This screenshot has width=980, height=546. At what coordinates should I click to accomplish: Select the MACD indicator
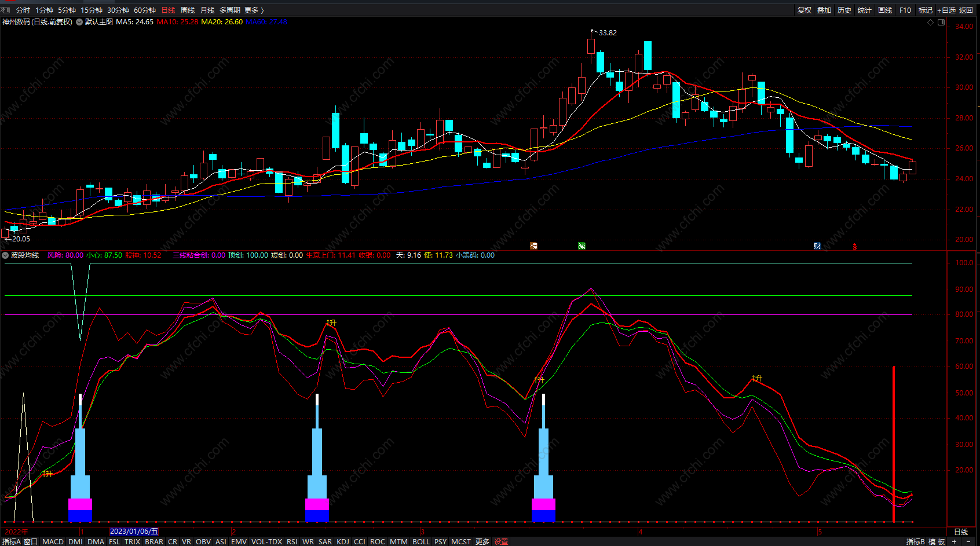[x=53, y=542]
